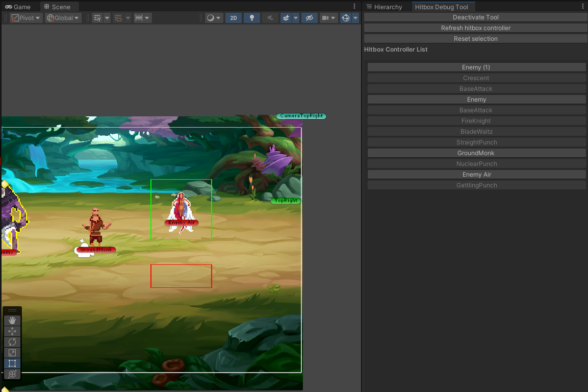Click Refresh hitbox controller
588x392 pixels.
coord(475,28)
